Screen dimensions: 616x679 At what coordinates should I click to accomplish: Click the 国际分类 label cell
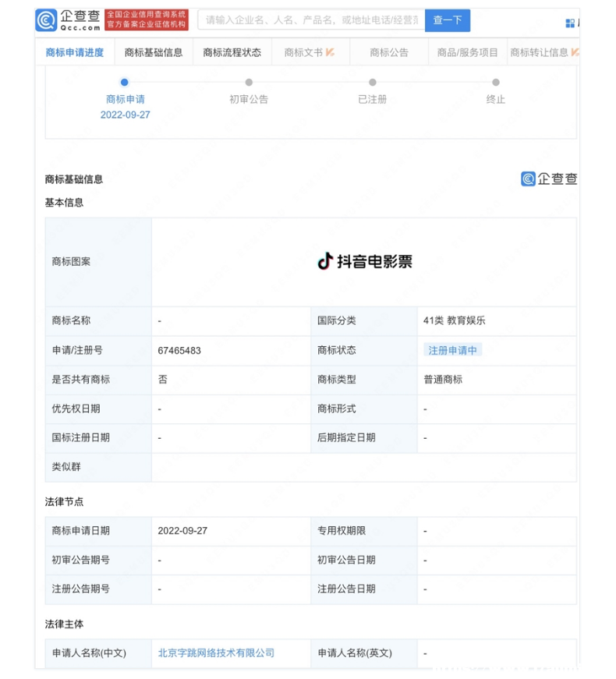[364, 321]
